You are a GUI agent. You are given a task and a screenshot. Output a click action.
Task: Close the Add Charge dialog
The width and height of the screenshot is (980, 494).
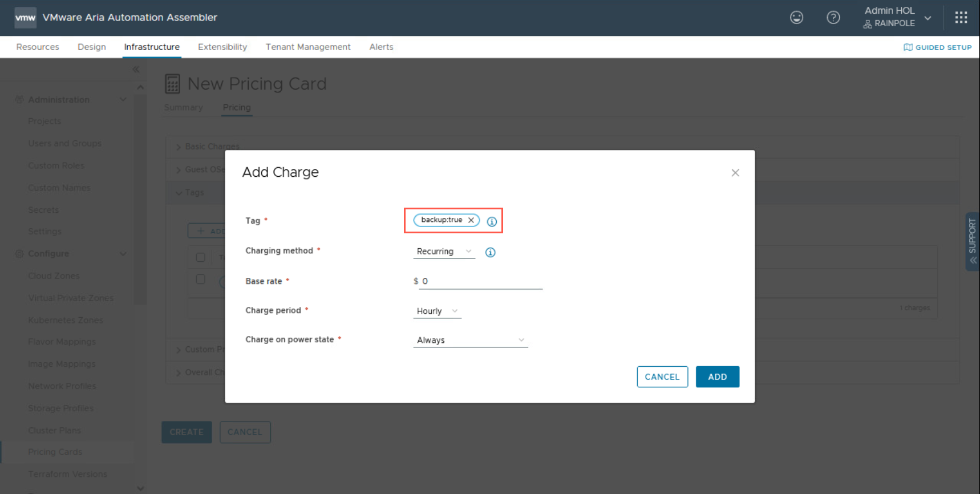[x=735, y=173]
